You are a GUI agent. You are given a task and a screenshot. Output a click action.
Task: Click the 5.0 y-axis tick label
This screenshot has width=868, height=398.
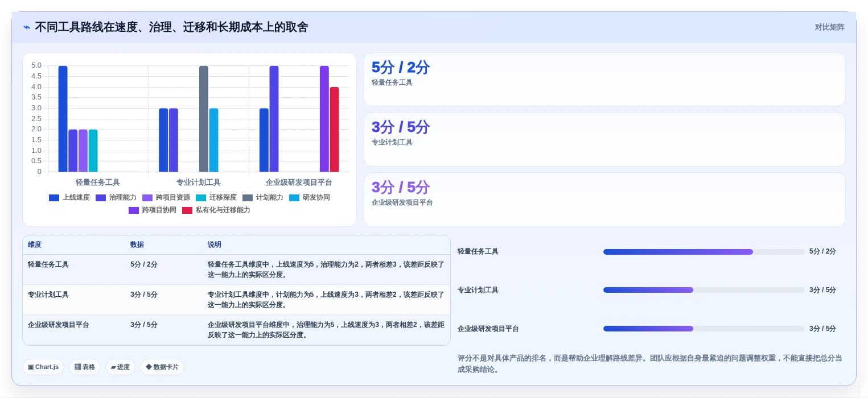[x=36, y=65]
